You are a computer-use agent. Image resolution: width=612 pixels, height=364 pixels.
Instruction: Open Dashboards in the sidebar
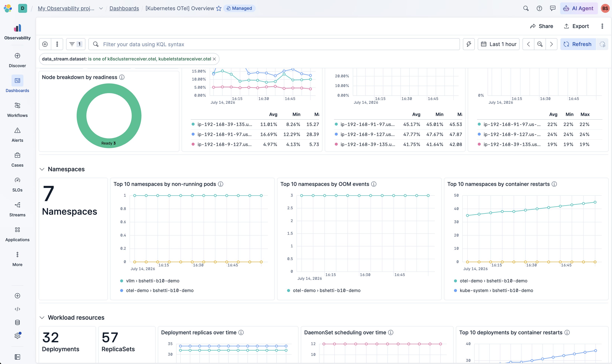17,84
